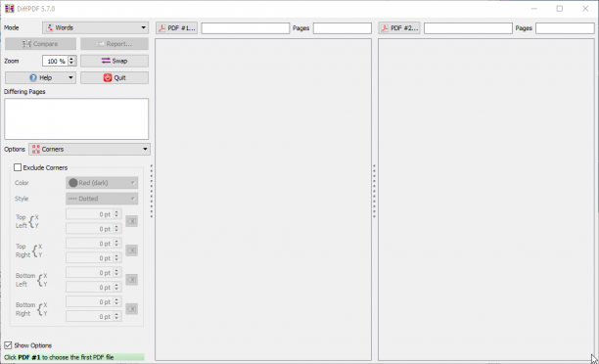The width and height of the screenshot is (599, 364).
Task: Click the status message about PDF #1
Action: (x=74, y=357)
